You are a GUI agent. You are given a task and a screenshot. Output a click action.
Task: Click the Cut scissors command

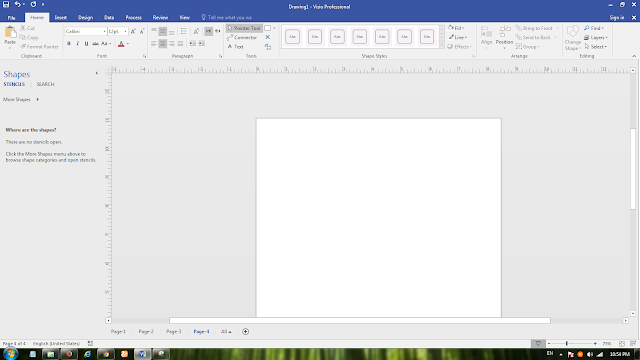point(28,28)
